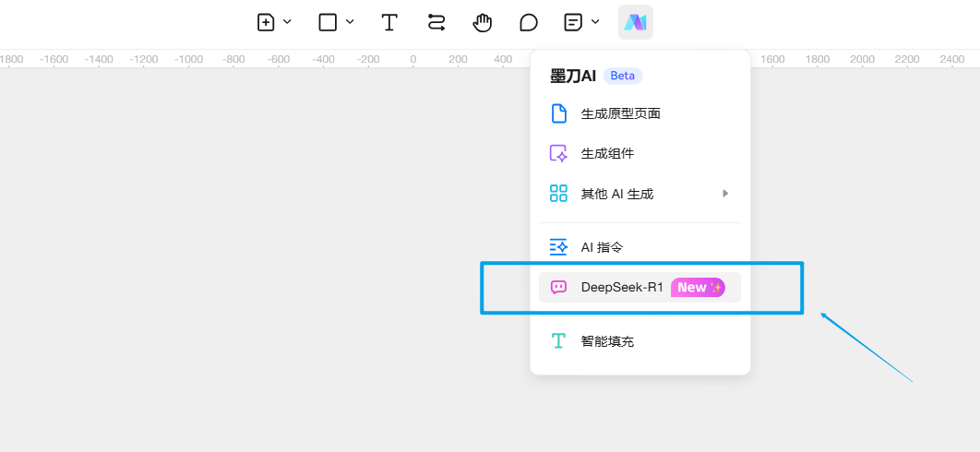This screenshot has width=980, height=452.
Task: Open DeepSeek-R1 from the AI menu
Action: [x=640, y=288]
